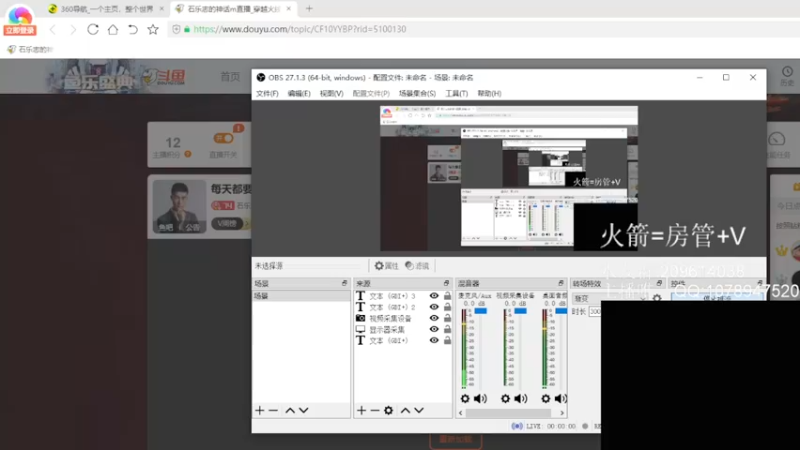
Task: Add a new source with plus icon
Action: point(361,410)
